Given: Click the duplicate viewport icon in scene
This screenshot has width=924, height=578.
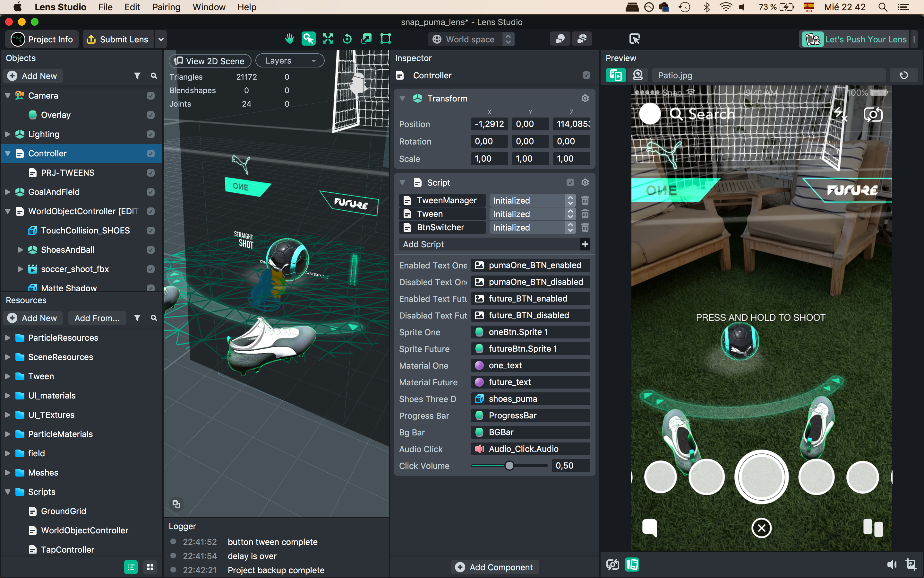Looking at the screenshot, I should pos(176,504).
